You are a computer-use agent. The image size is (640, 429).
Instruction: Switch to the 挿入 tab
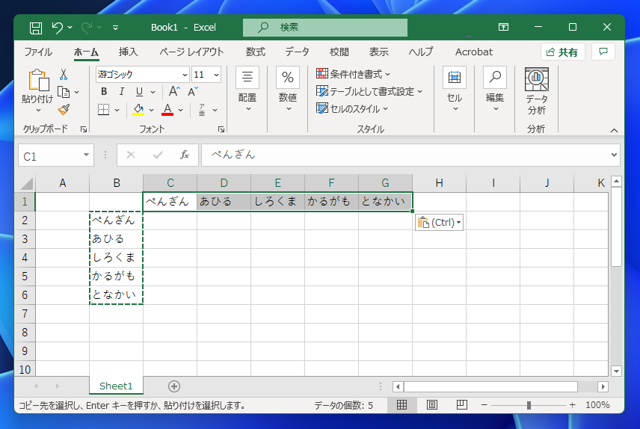point(128,52)
